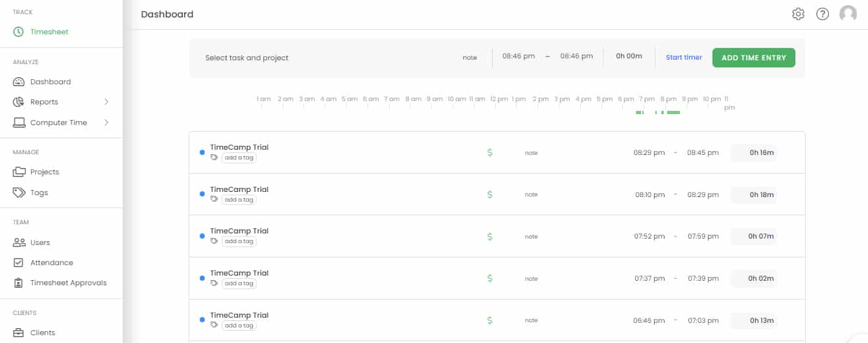This screenshot has width=868, height=343.
Task: Click the Users people icon
Action: [19, 242]
